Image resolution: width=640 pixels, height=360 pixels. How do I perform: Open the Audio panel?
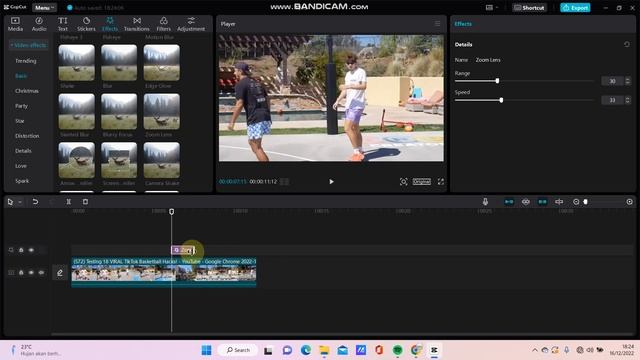click(39, 24)
